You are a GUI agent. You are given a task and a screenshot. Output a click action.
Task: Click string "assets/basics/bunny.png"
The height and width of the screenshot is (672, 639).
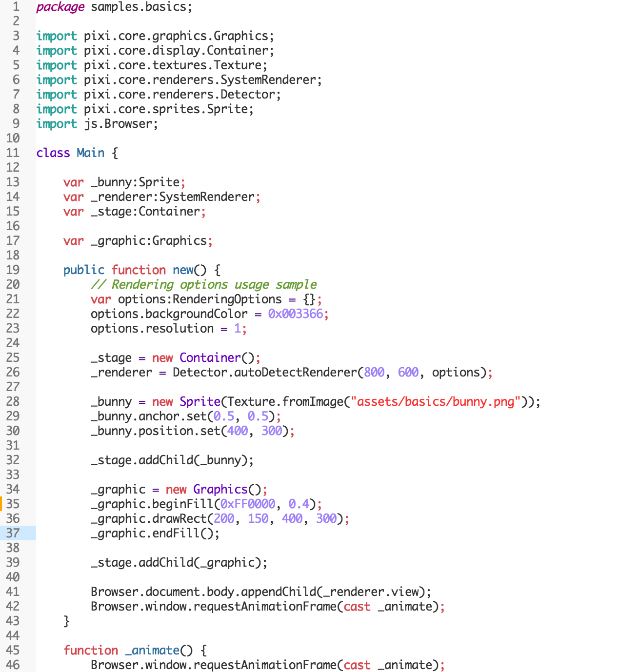[x=436, y=402]
